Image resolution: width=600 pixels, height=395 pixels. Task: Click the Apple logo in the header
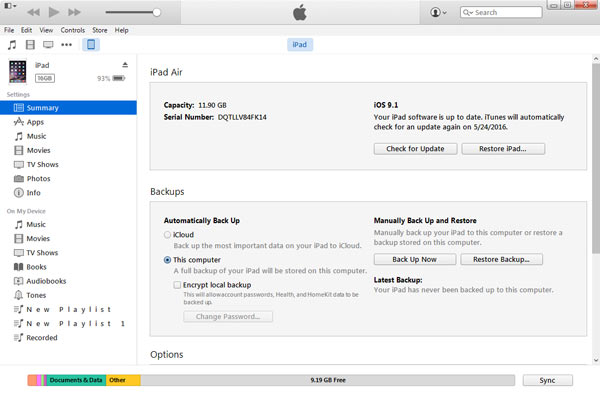pyautogui.click(x=300, y=12)
